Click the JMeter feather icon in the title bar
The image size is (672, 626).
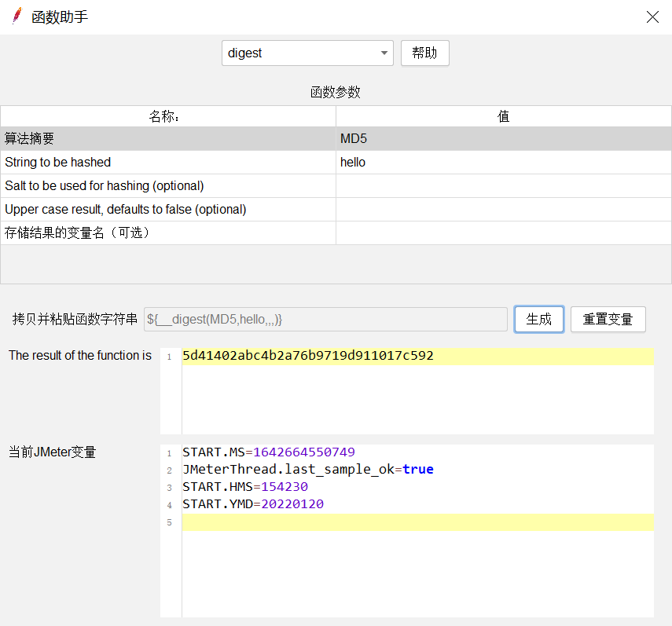17,16
